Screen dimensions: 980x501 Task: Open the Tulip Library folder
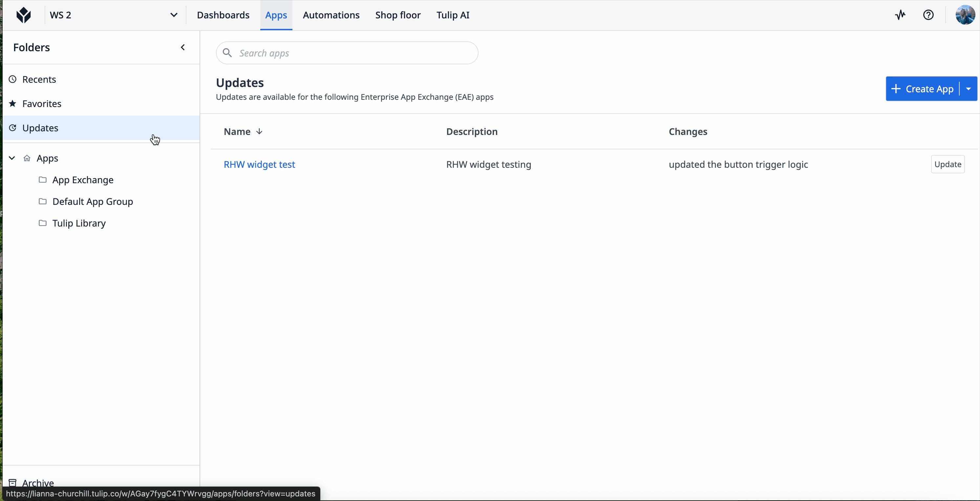click(x=79, y=223)
